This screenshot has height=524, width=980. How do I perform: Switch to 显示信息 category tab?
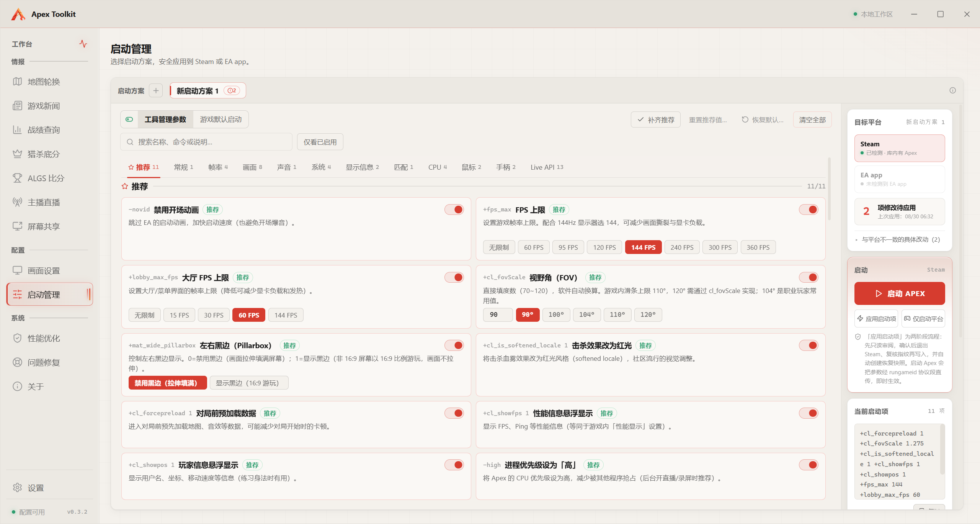tap(362, 167)
